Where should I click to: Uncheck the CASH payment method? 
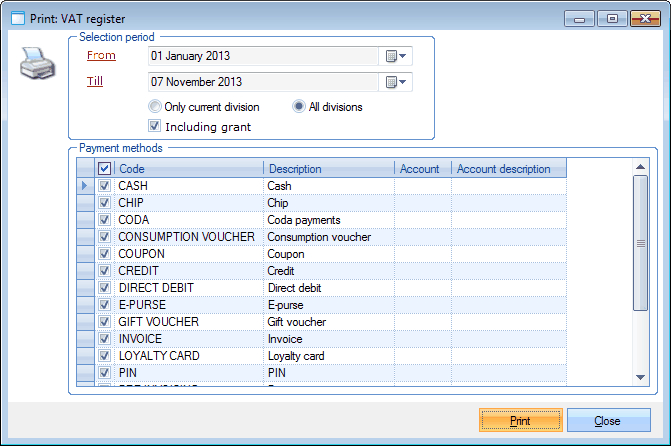coord(105,186)
